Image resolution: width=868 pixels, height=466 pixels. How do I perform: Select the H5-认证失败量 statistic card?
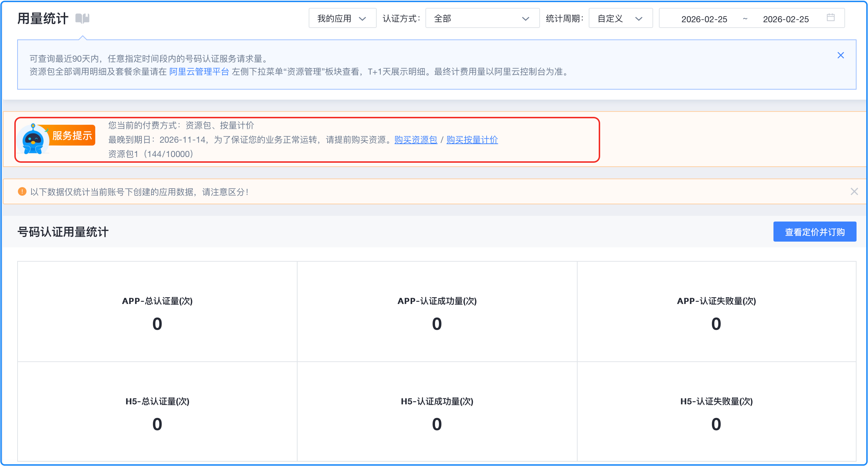[716, 412]
